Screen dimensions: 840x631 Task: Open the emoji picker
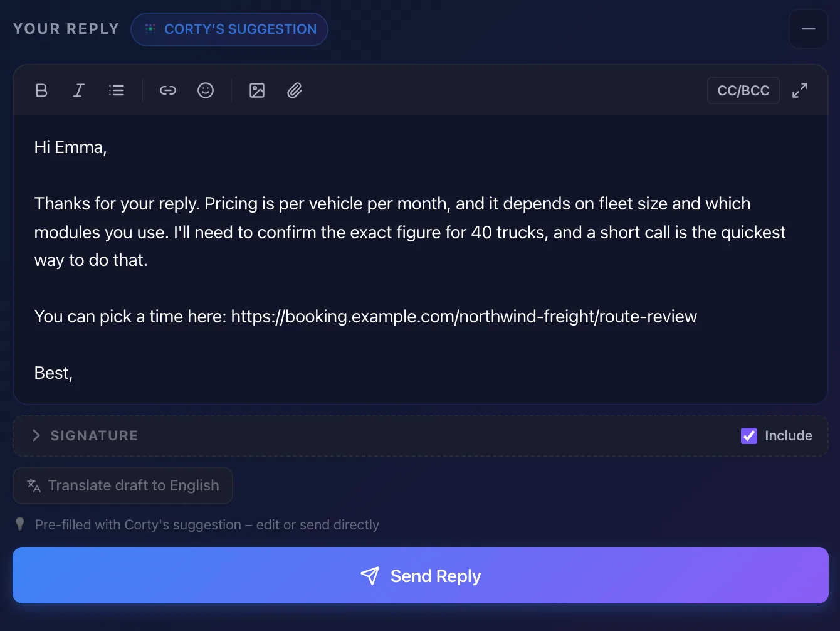(x=206, y=90)
